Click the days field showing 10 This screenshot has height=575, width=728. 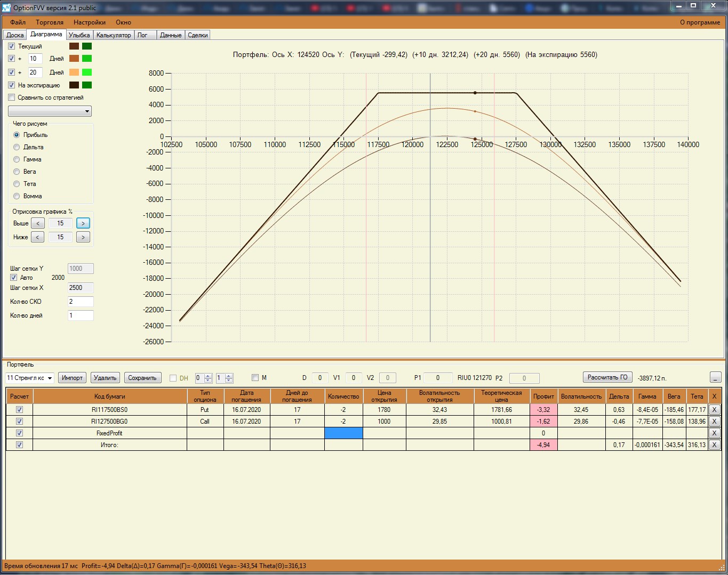pos(35,59)
